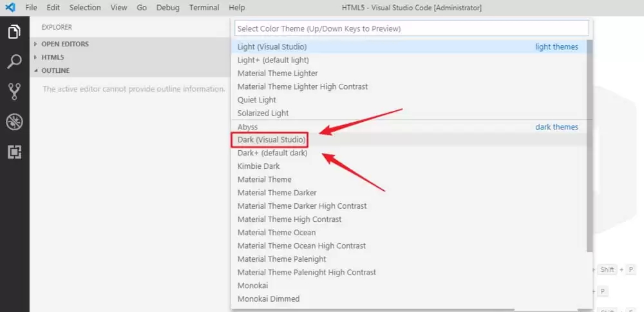Select Kimbie Dark theme

click(x=409, y=166)
